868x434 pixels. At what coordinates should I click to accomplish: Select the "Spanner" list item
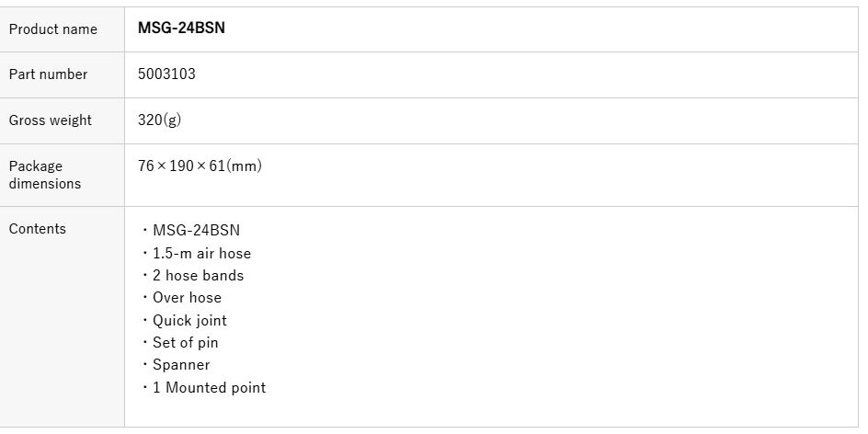[181, 365]
